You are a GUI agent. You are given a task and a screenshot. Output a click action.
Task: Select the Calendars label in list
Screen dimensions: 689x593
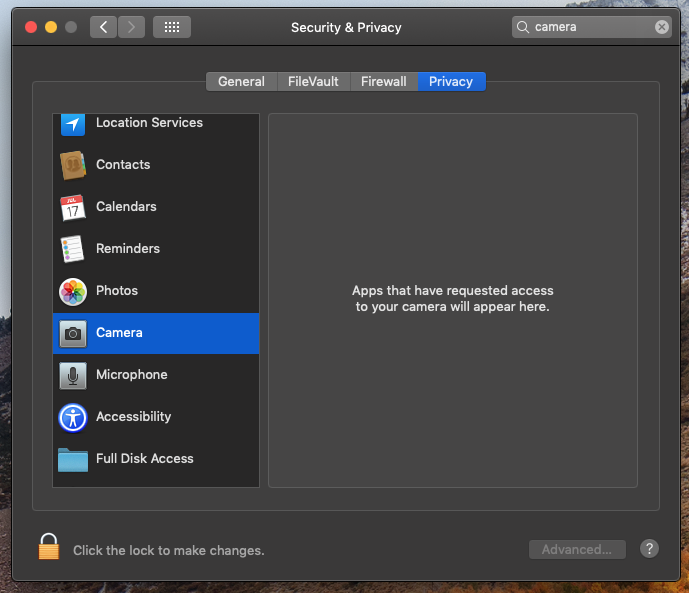pos(126,206)
